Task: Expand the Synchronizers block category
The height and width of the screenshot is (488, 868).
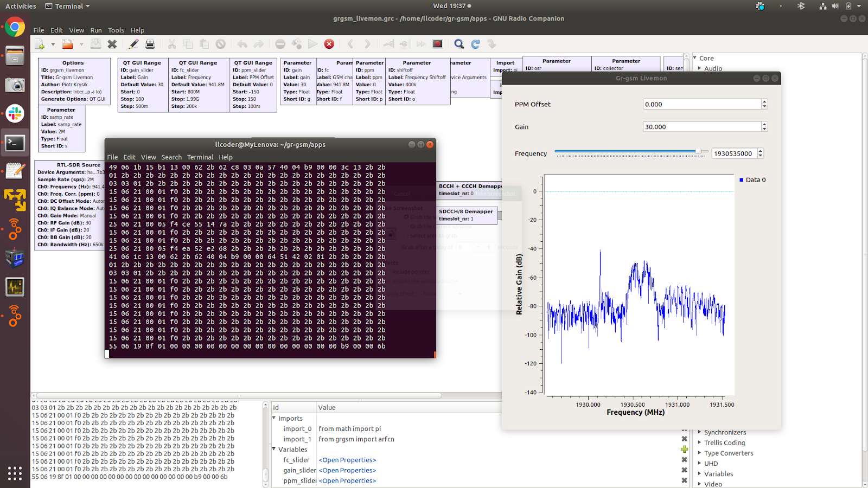Action: click(699, 432)
